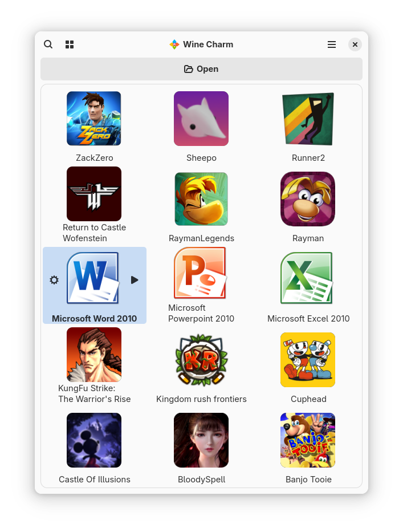Viewport: 403px width, 532px height.
Task: Select KungFu Strike: The Warrior's Rise
Action: click(94, 355)
